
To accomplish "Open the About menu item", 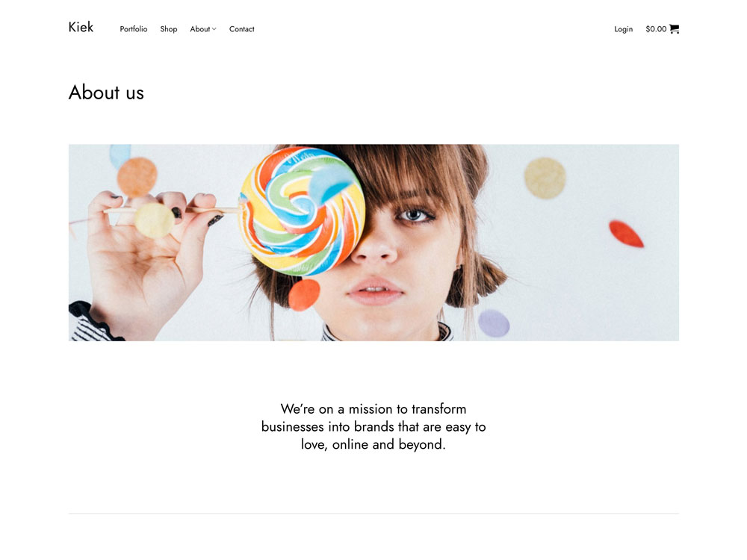I will click(200, 29).
